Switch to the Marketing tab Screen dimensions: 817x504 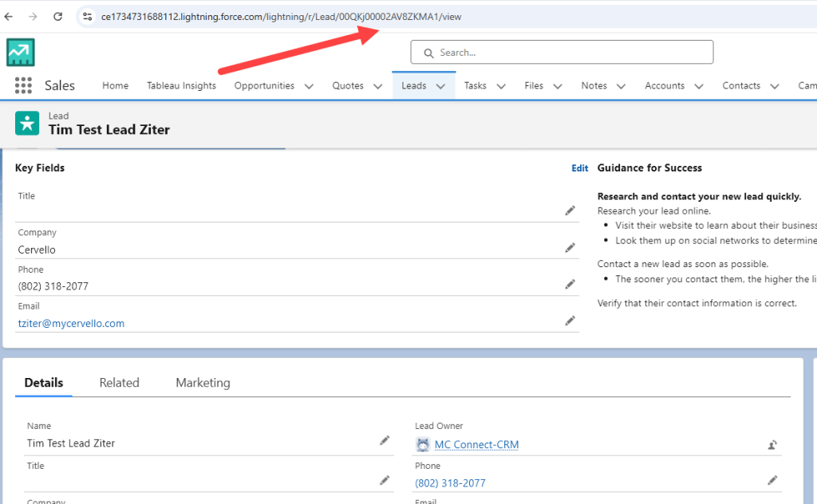click(x=203, y=383)
